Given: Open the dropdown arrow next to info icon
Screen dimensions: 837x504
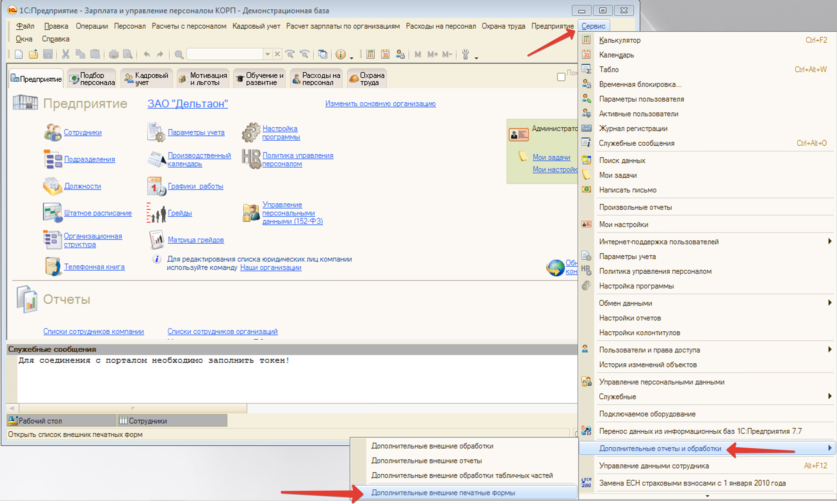Looking at the screenshot, I should pos(352,58).
